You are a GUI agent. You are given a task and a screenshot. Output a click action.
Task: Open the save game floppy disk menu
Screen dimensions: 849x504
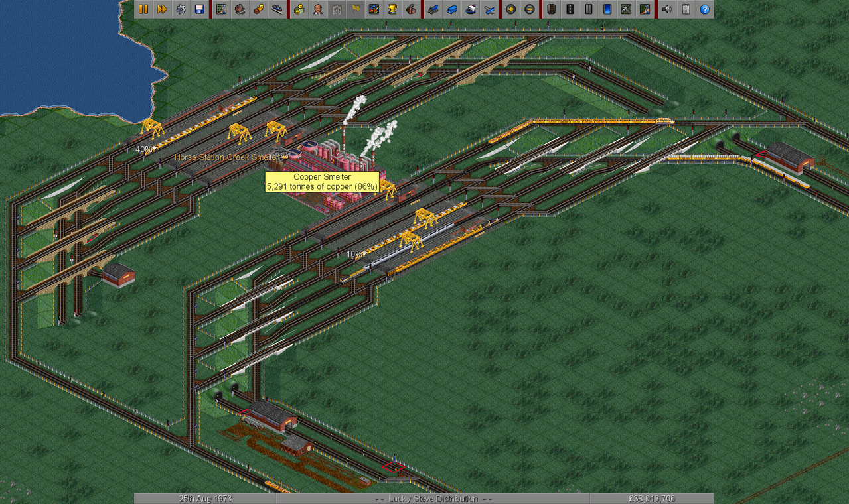pyautogui.click(x=199, y=9)
